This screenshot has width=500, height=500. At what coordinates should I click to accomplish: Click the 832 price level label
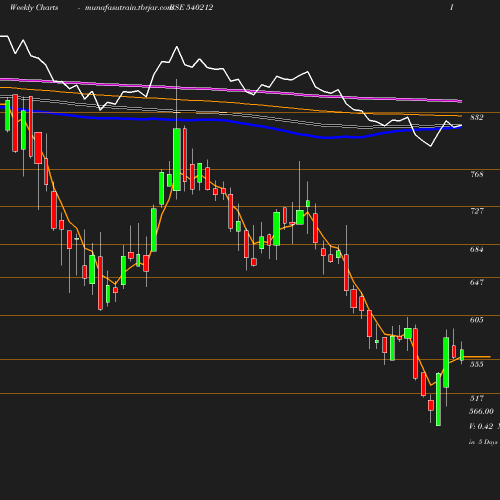point(477,117)
